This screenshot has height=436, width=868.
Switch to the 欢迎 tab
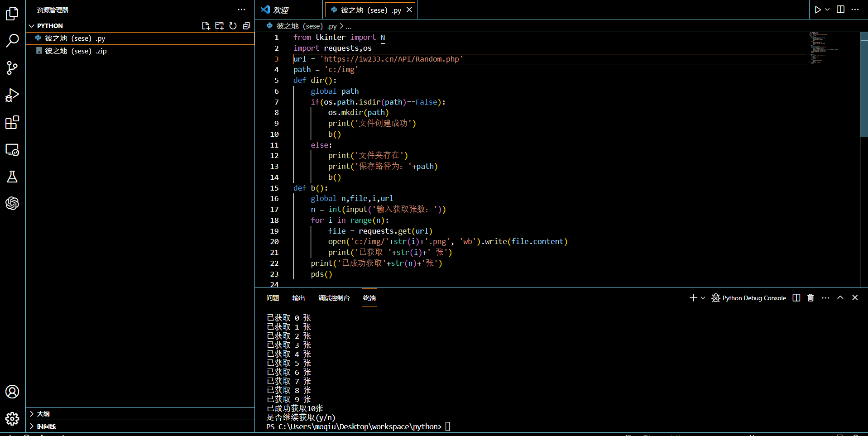click(289, 10)
